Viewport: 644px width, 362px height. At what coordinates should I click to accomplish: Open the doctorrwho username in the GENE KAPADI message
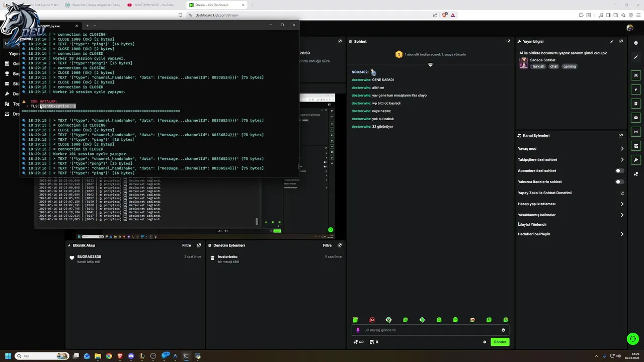click(361, 80)
